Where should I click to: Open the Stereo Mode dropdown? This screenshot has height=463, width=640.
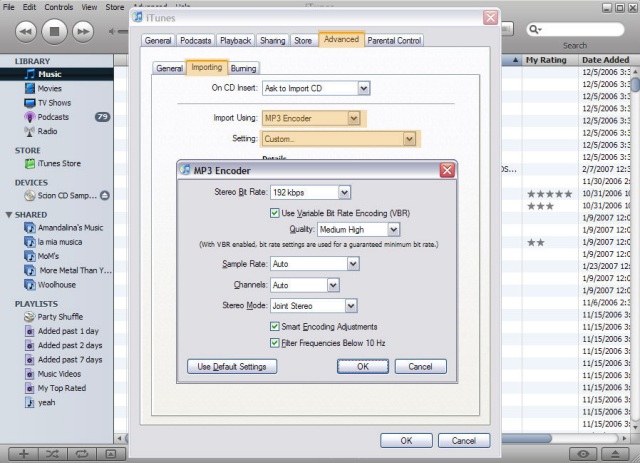[x=314, y=306]
